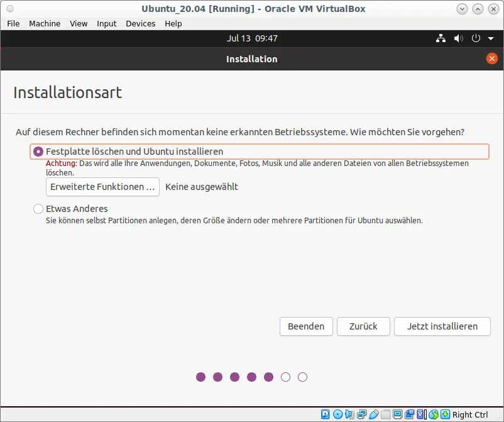This screenshot has width=504, height=422.
Task: Click the USB devices status icon
Action: [375, 414]
